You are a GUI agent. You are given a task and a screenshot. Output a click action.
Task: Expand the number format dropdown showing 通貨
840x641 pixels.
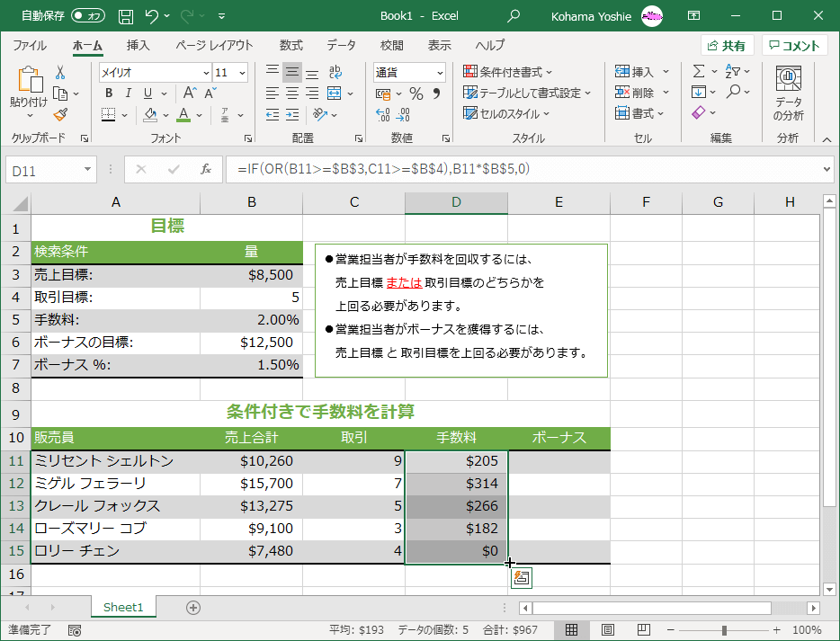click(x=440, y=73)
